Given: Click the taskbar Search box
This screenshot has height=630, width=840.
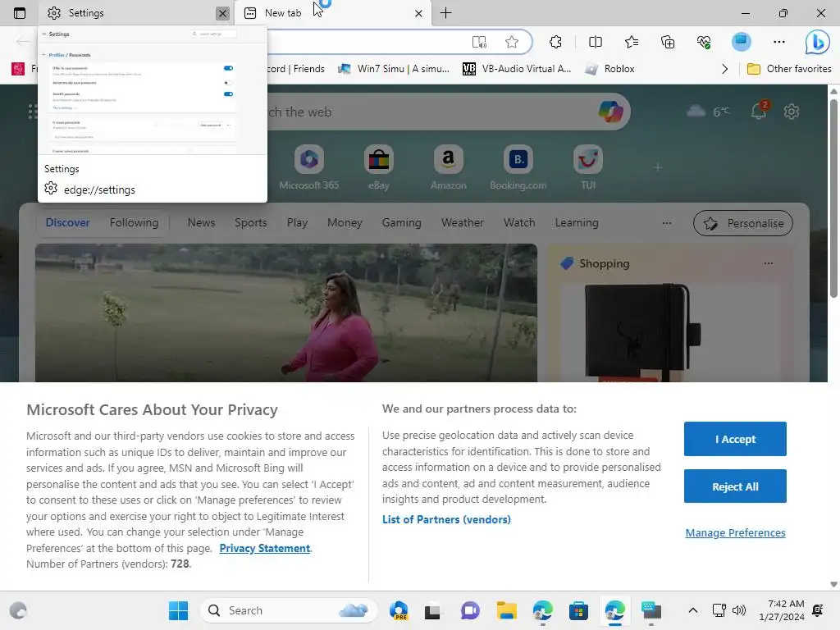Looking at the screenshot, I should pos(289,610).
